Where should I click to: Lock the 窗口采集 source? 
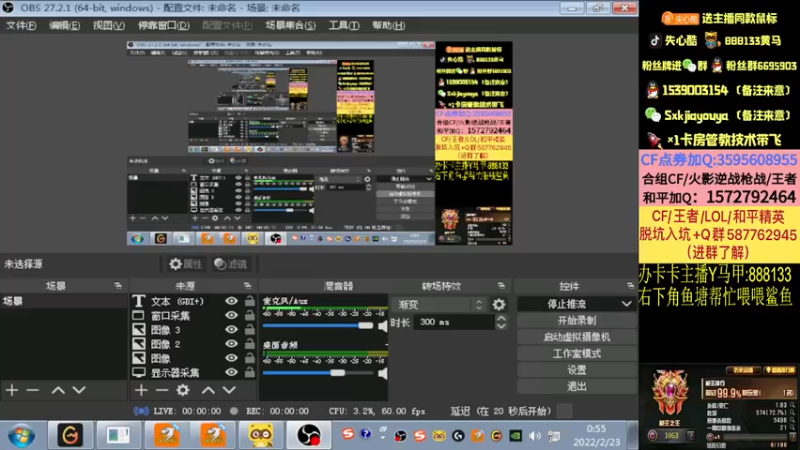click(x=249, y=315)
